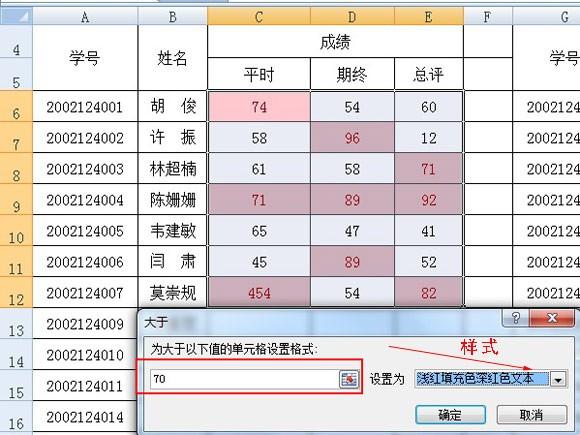Select column A header
Image resolution: width=580 pixels, height=435 pixels.
pos(85,17)
